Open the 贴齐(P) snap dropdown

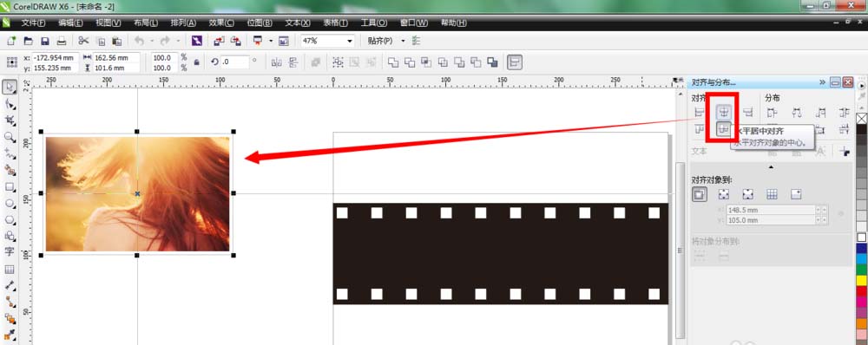[403, 41]
